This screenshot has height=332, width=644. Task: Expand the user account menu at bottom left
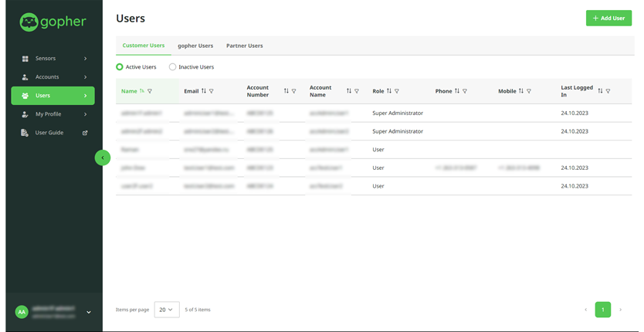[89, 312]
